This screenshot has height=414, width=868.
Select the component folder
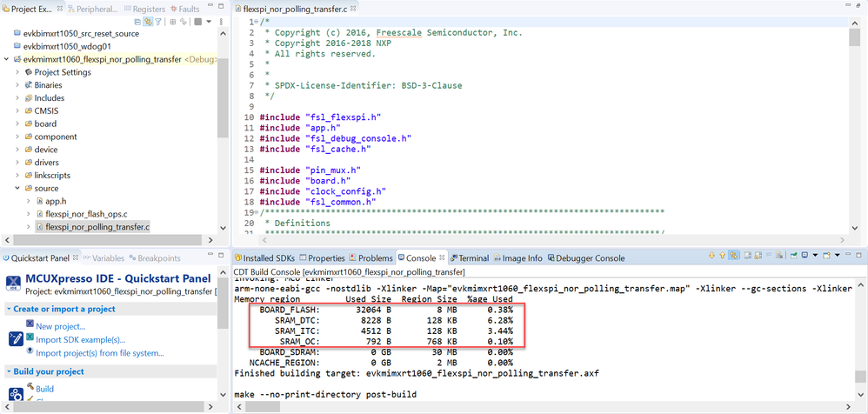(56, 137)
